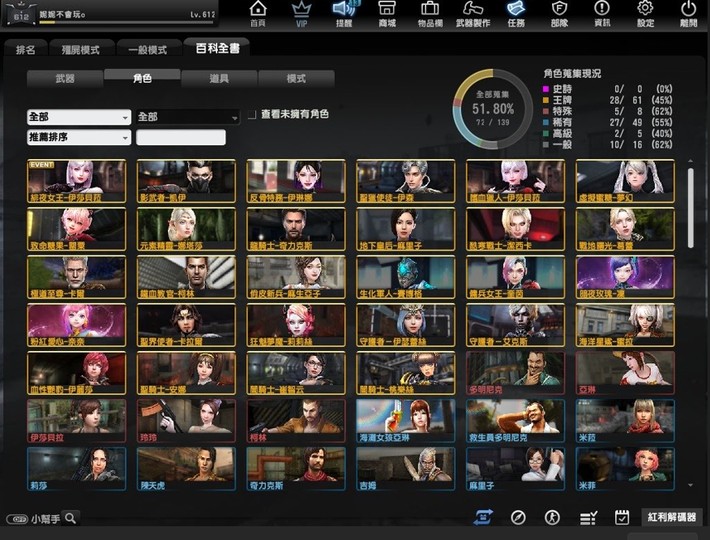The width and height of the screenshot is (710, 540).
Task: Select the 陳天虎 character card
Action: pos(186,468)
